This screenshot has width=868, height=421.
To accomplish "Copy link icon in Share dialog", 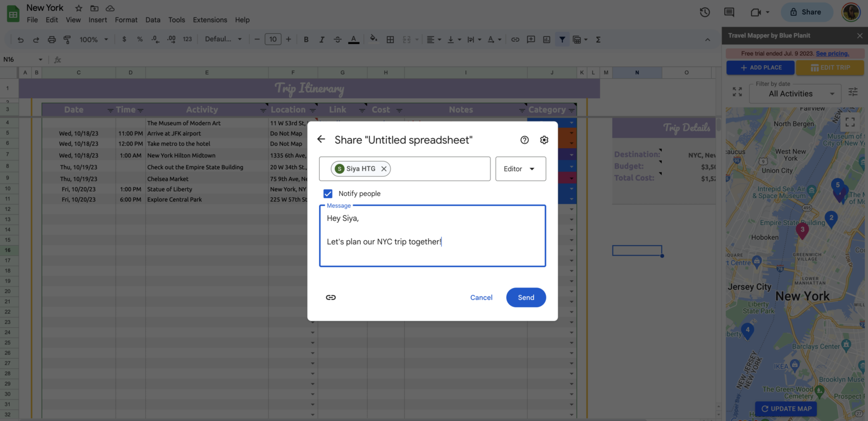I will point(331,297).
